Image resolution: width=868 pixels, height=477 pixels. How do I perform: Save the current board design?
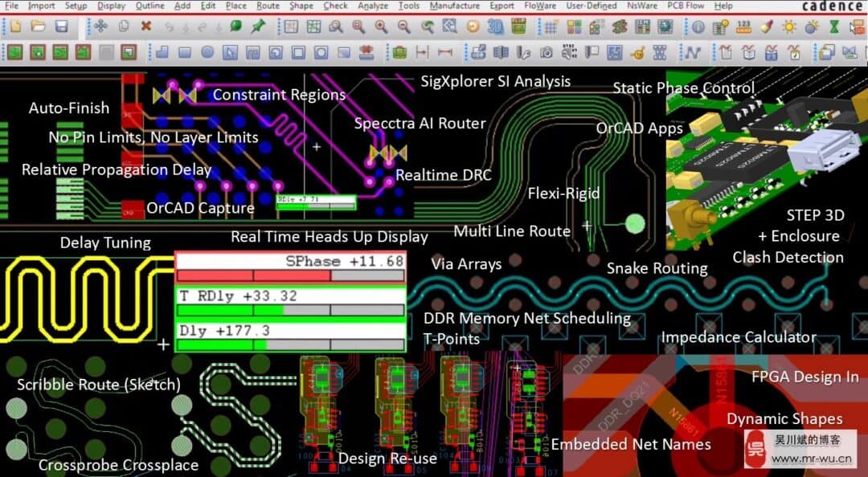63,26
